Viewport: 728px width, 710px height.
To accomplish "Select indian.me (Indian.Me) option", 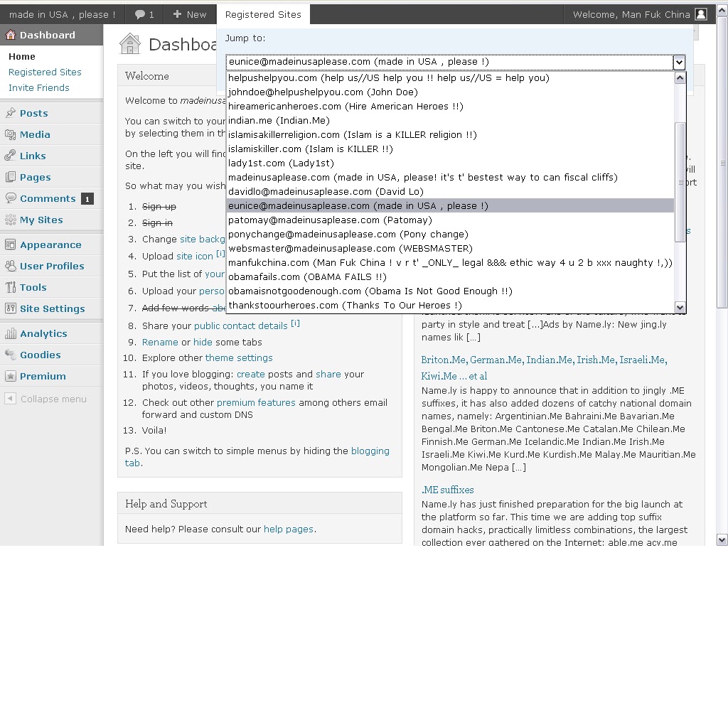I will tap(450, 121).
